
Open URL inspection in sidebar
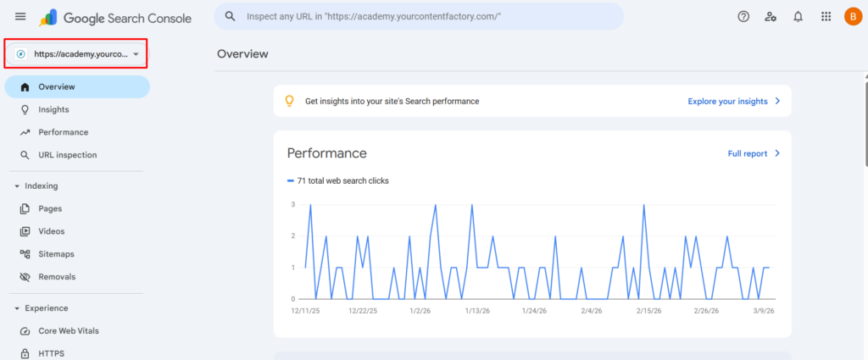(67, 155)
